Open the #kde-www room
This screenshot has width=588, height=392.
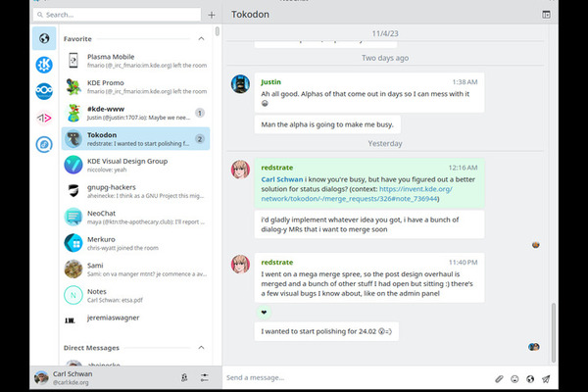(136, 113)
